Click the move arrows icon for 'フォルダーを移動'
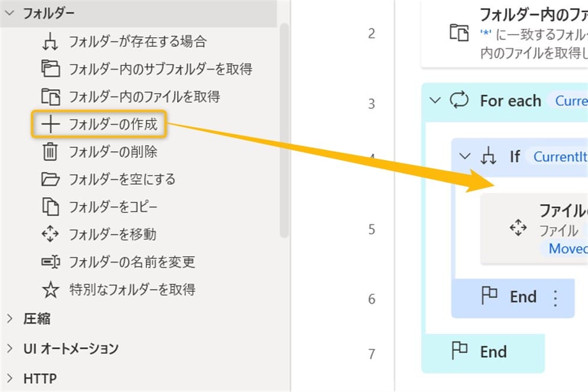The width and height of the screenshot is (588, 392). coord(51,234)
